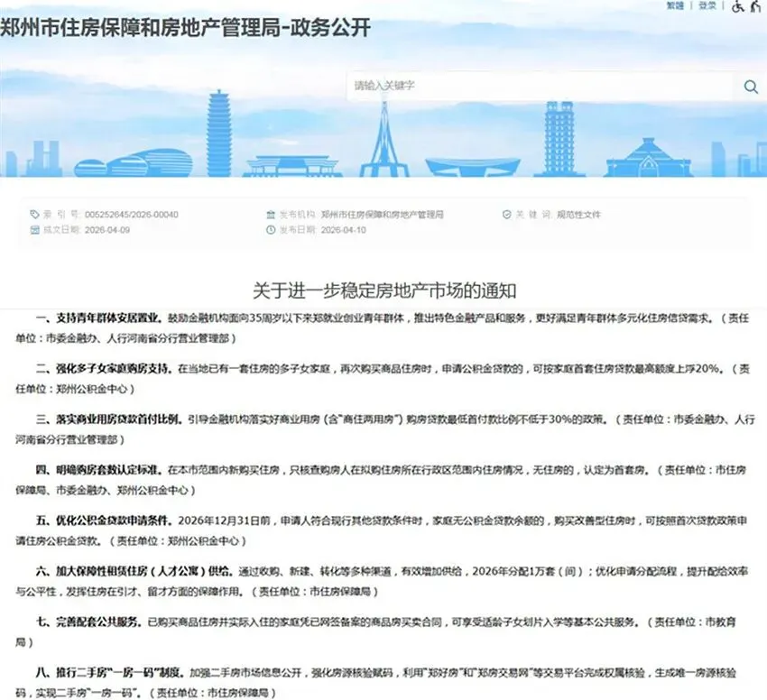This screenshot has height=700, width=767.
Task: Click heading 二、强化多子女家庭购房支持
Action: 104,368
